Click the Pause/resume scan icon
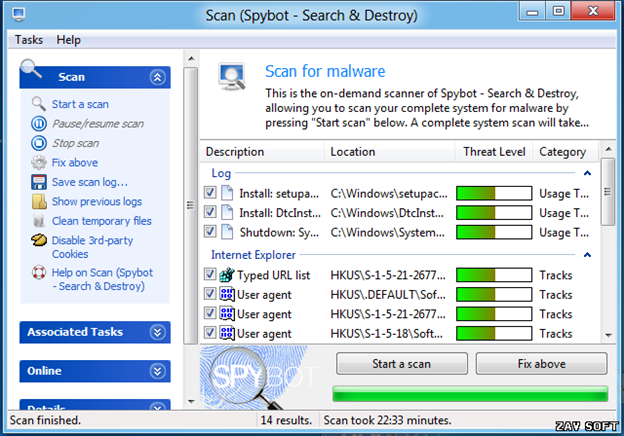Viewport: 624px width, 436px height. 39,124
